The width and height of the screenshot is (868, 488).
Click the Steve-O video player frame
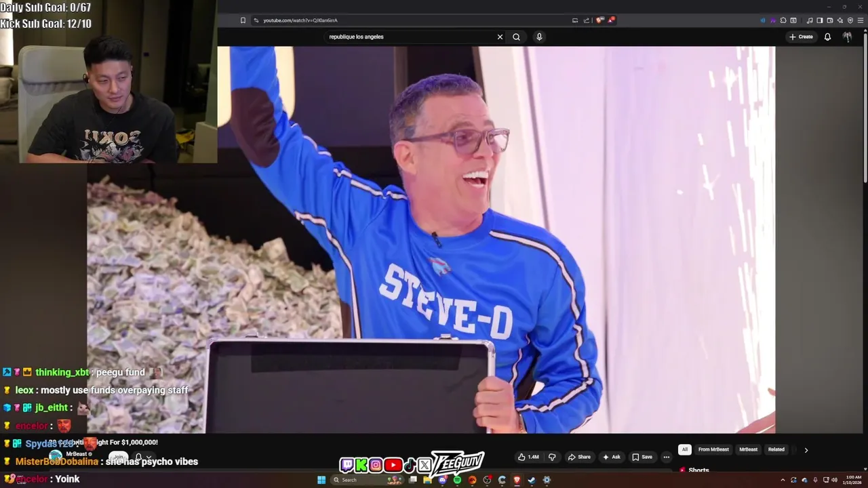431,239
